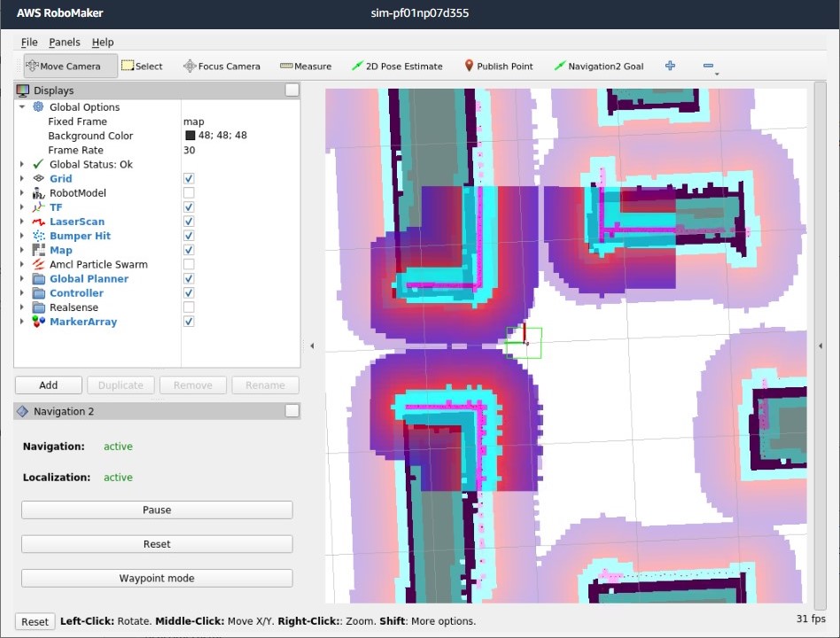Expand the Grid display properties
The image size is (840, 638).
(x=22, y=178)
